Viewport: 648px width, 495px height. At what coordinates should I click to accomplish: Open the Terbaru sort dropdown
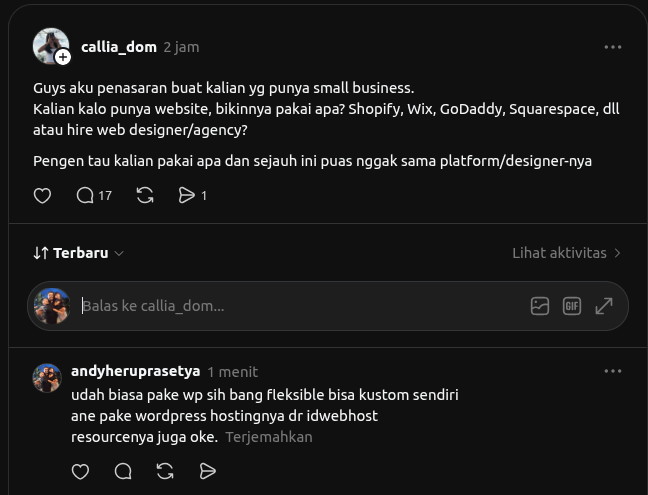coord(79,253)
